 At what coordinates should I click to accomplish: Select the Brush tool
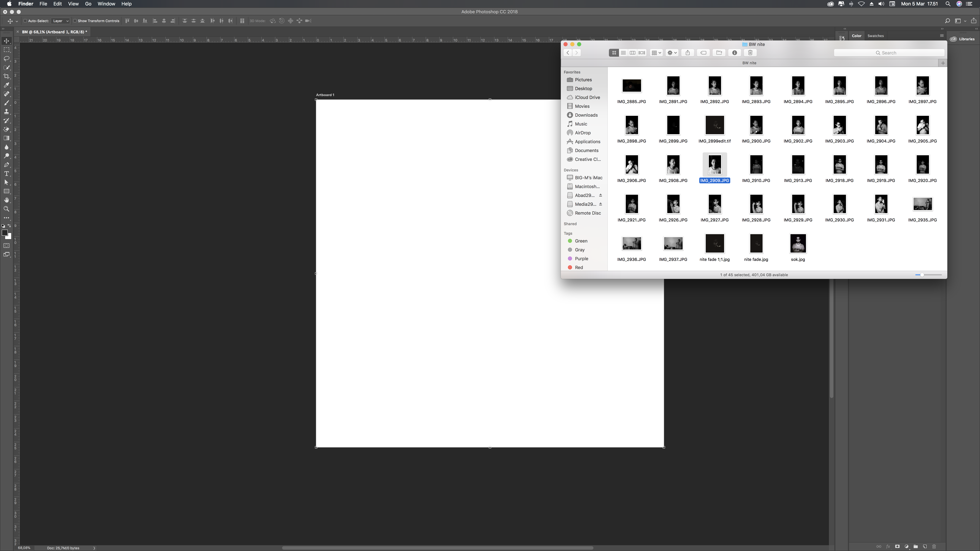(6, 103)
